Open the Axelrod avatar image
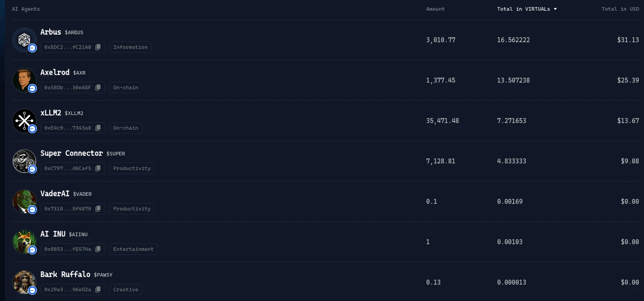The height and width of the screenshot is (301, 644). pos(24,80)
